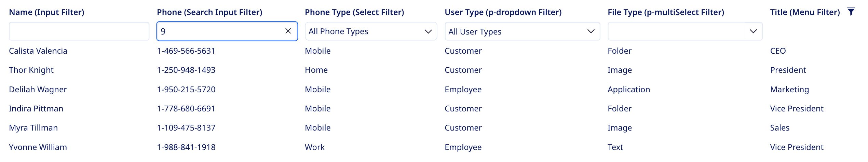Select the Delilah Wagner name cell
The height and width of the screenshot is (162, 868).
[38, 90]
